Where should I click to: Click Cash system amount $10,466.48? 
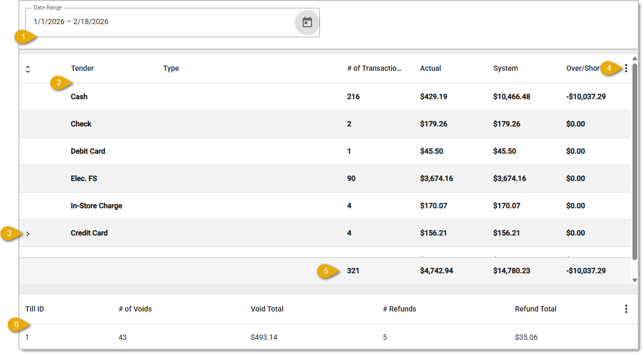click(511, 96)
